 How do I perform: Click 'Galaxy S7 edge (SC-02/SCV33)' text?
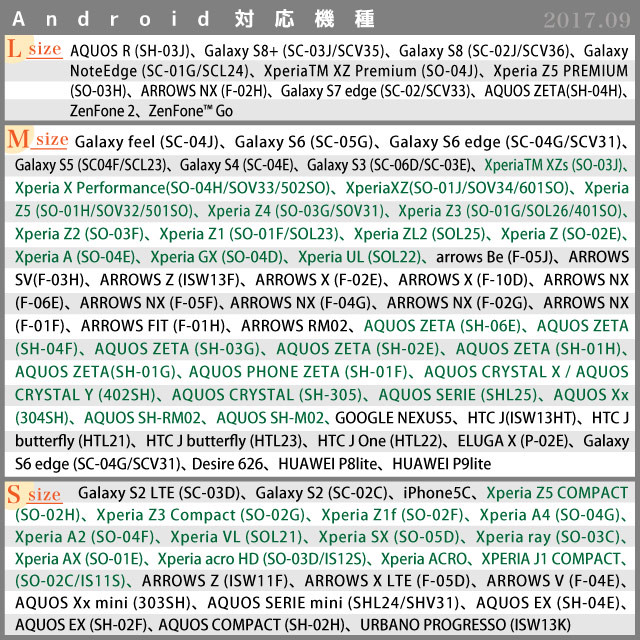click(x=375, y=91)
